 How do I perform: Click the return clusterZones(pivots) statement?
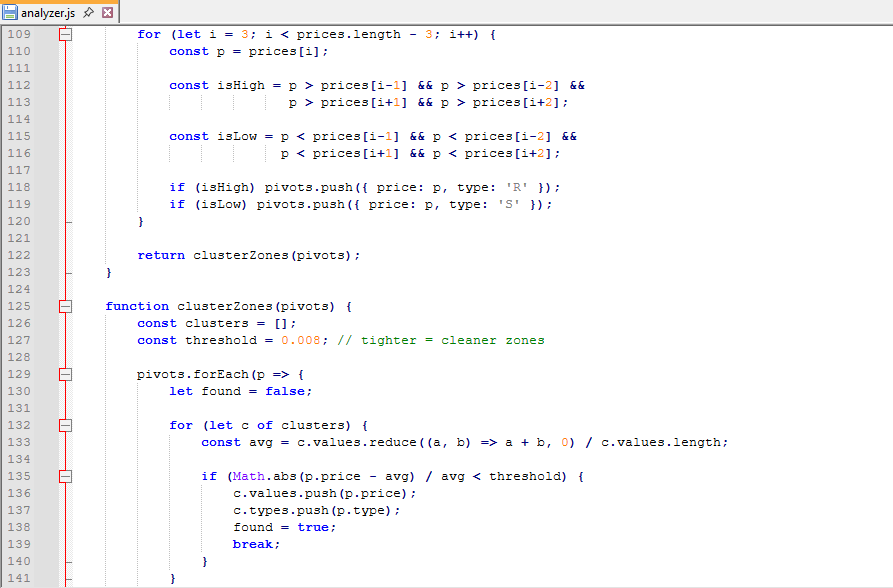point(248,255)
